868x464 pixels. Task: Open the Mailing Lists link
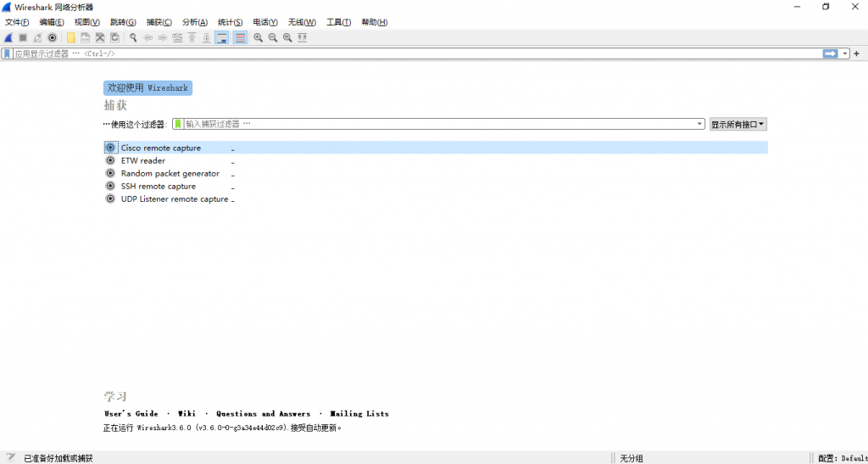click(x=359, y=414)
